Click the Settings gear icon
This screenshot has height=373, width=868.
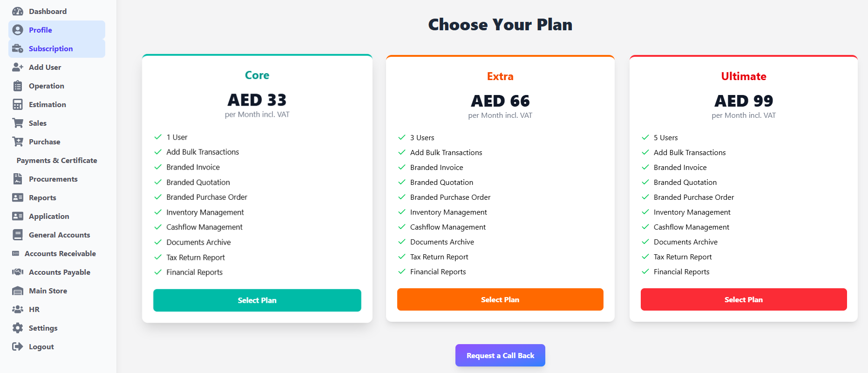coord(18,328)
